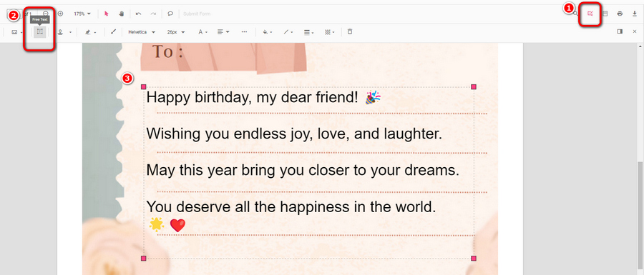644x275 pixels.
Task: Click the 'Happy birthday, my dear friend!' text line
Action: 252,98
